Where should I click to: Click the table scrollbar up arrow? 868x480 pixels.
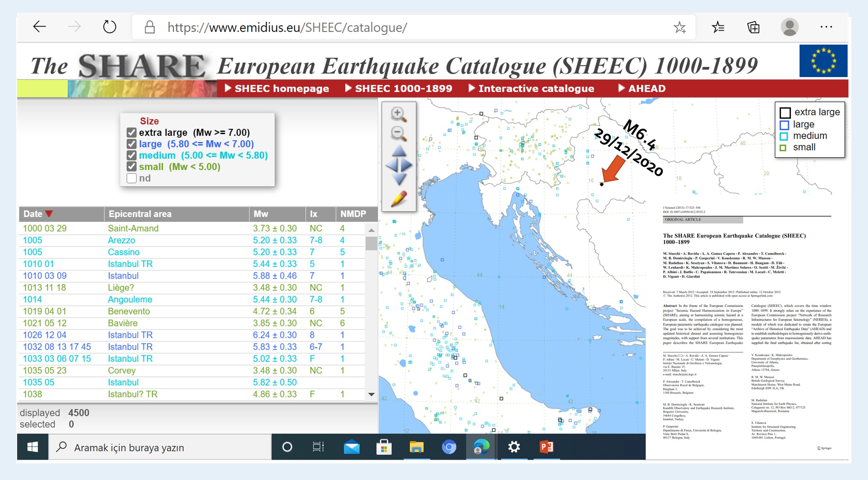coord(371,230)
